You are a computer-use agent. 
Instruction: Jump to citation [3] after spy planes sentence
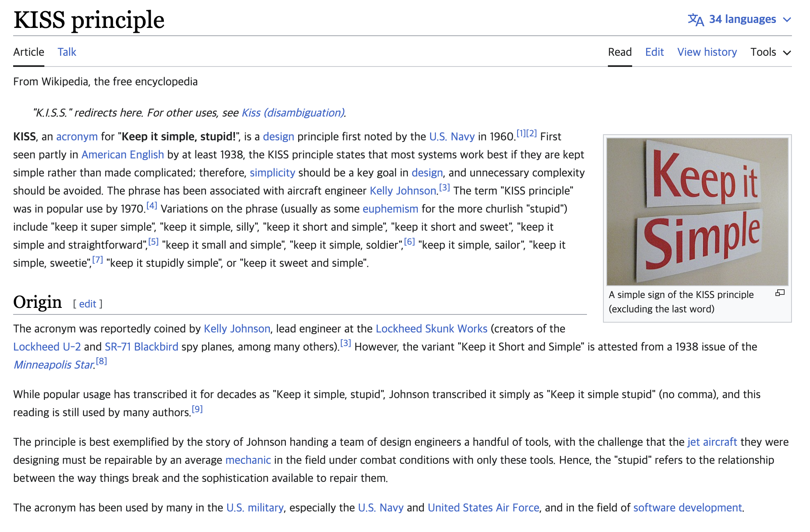point(346,343)
